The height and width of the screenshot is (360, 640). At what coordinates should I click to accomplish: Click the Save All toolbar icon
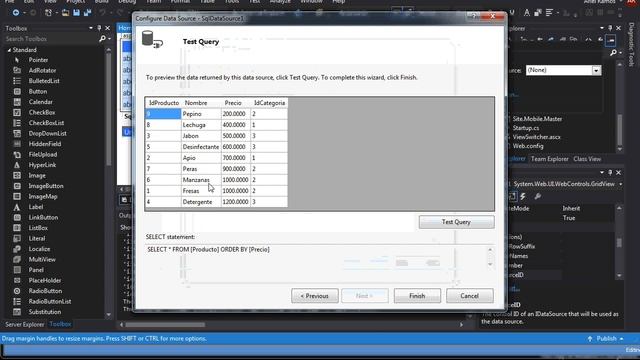(x=87, y=13)
